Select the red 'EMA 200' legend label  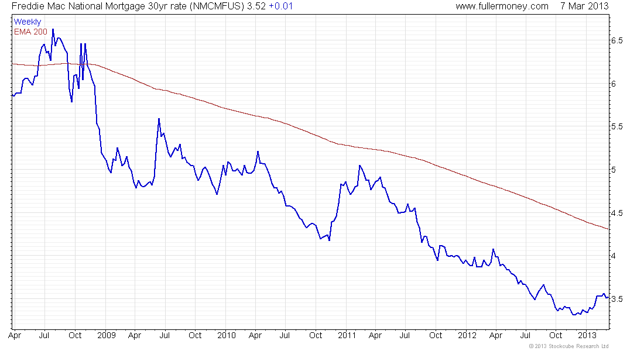coord(30,32)
